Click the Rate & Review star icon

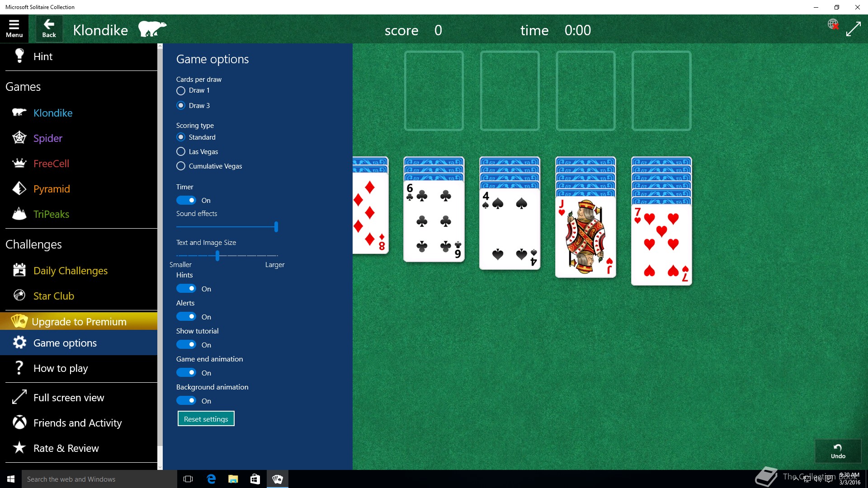pyautogui.click(x=19, y=448)
